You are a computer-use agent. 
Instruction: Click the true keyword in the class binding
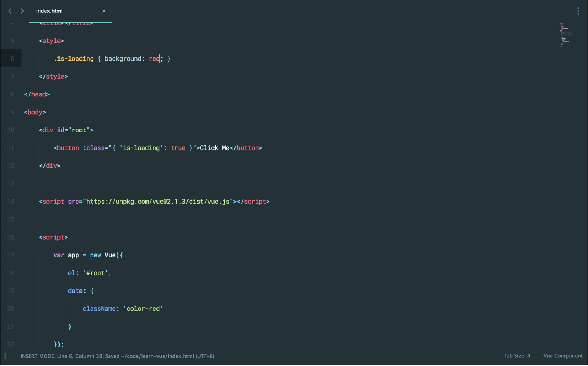click(x=178, y=148)
